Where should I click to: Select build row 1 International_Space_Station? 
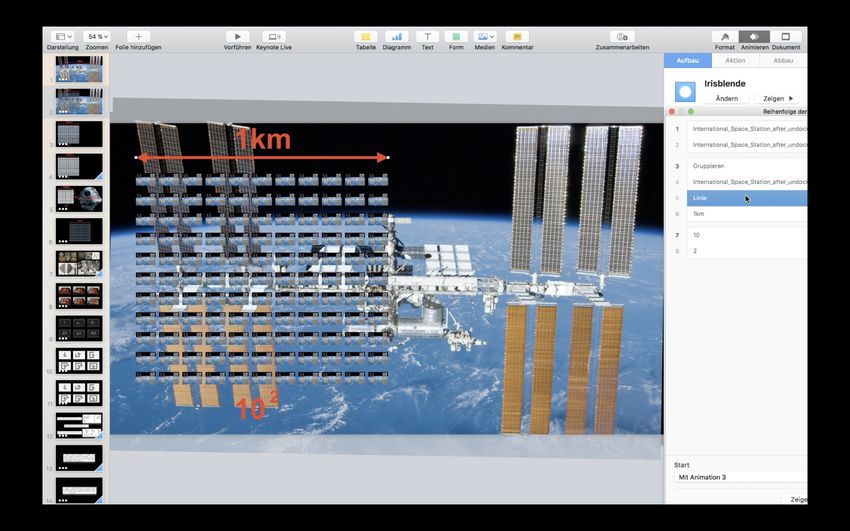tap(747, 129)
